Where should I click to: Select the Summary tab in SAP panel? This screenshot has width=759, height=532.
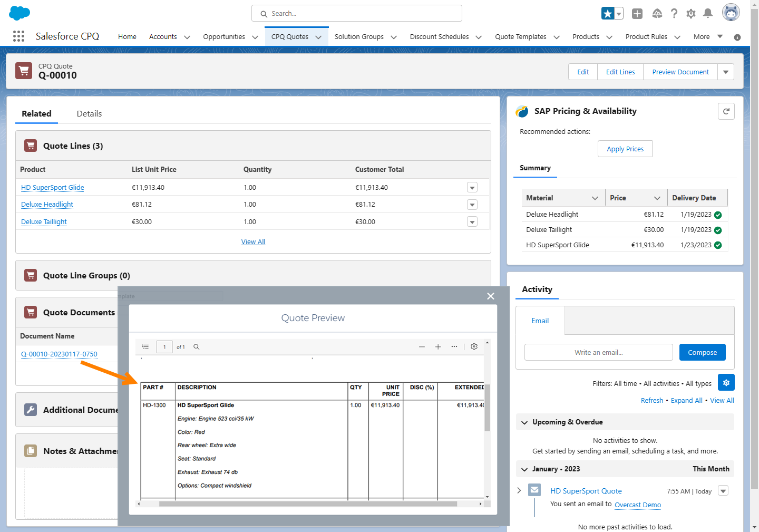point(535,168)
